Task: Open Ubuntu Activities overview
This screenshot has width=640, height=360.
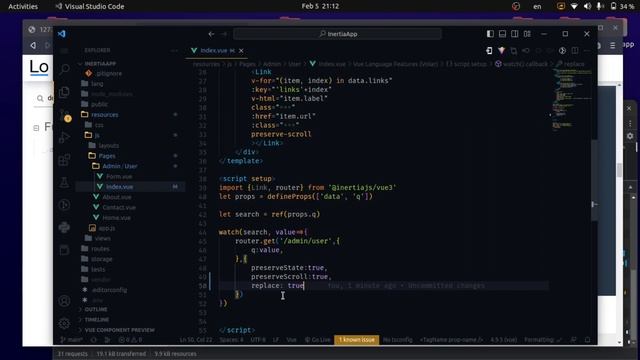Action: coord(23,6)
